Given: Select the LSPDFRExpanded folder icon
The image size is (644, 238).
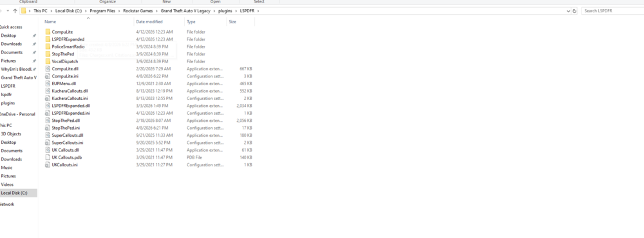Looking at the screenshot, I should pyautogui.click(x=48, y=39).
